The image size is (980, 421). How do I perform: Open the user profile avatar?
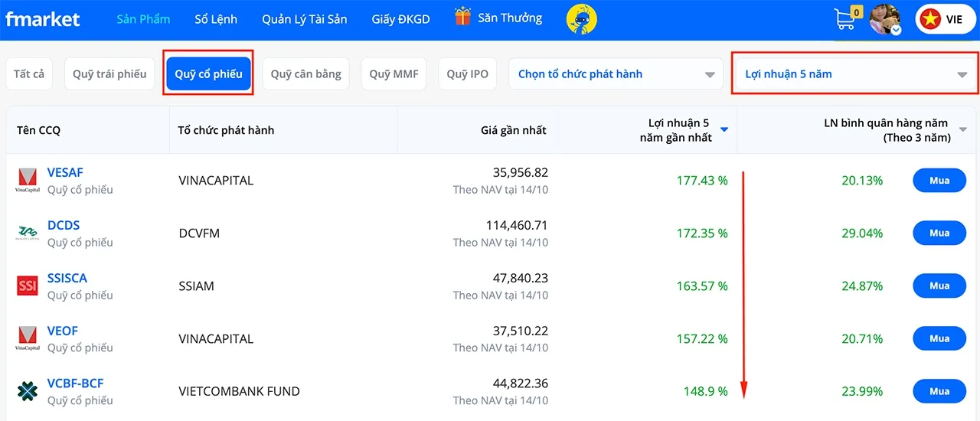pyautogui.click(x=885, y=19)
